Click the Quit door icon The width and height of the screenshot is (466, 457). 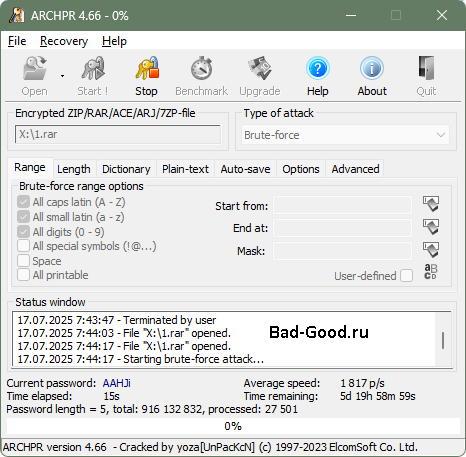pyautogui.click(x=426, y=68)
